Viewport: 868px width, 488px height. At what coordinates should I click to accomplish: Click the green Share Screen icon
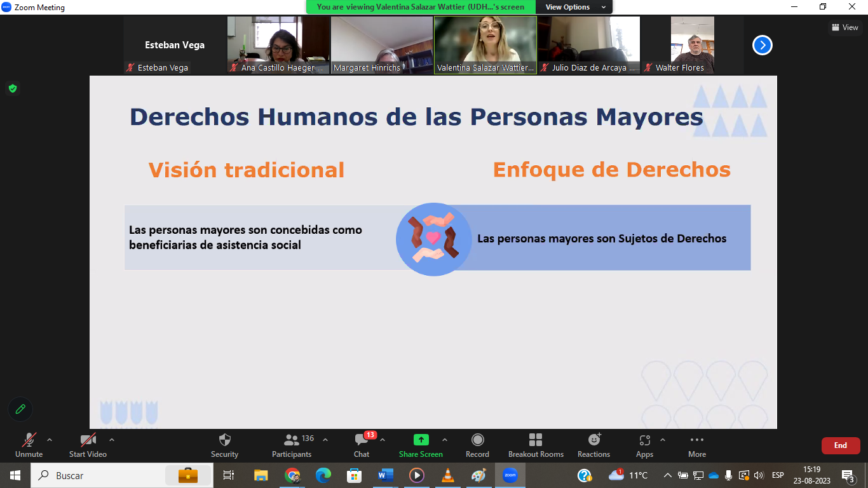pyautogui.click(x=421, y=440)
